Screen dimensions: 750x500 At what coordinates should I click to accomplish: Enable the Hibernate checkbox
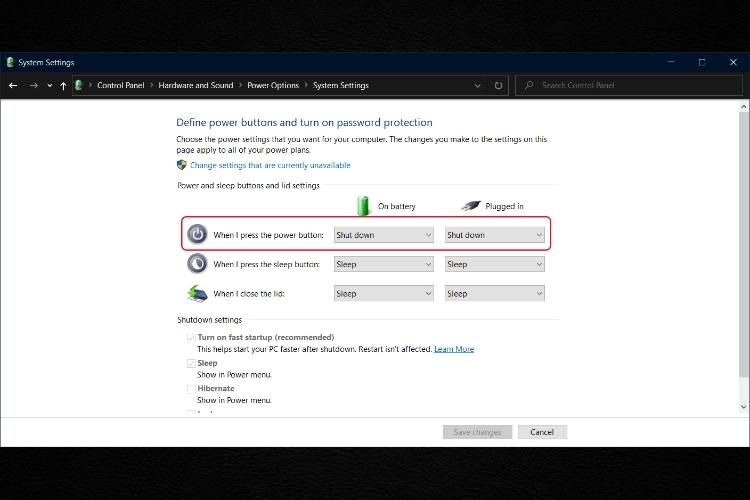pyautogui.click(x=191, y=389)
